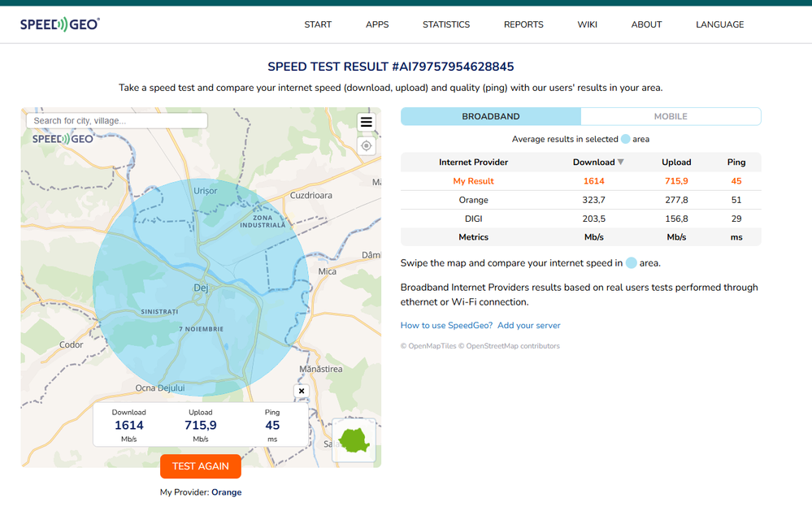Select the OpenStreetMap contributors attribution
Viewport: 812px width, 511px height.
point(509,346)
